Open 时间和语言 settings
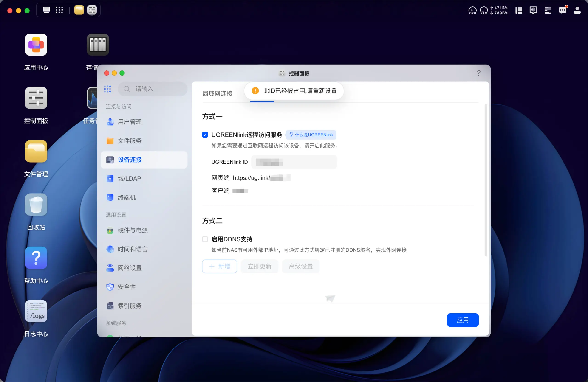Screen dimensions: 588x382 point(144,249)
